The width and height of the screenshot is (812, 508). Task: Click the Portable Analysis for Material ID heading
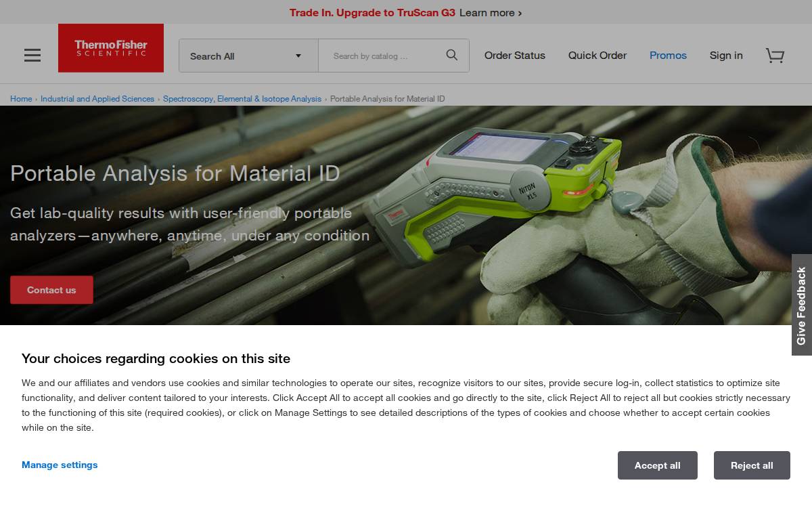coord(175,173)
